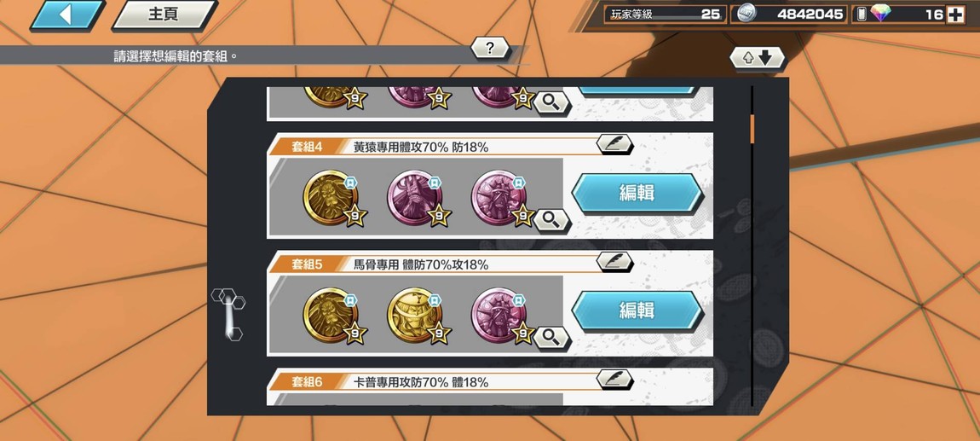Select the middle pink medal in 套組4
This screenshot has width=980, height=441.
click(x=416, y=197)
